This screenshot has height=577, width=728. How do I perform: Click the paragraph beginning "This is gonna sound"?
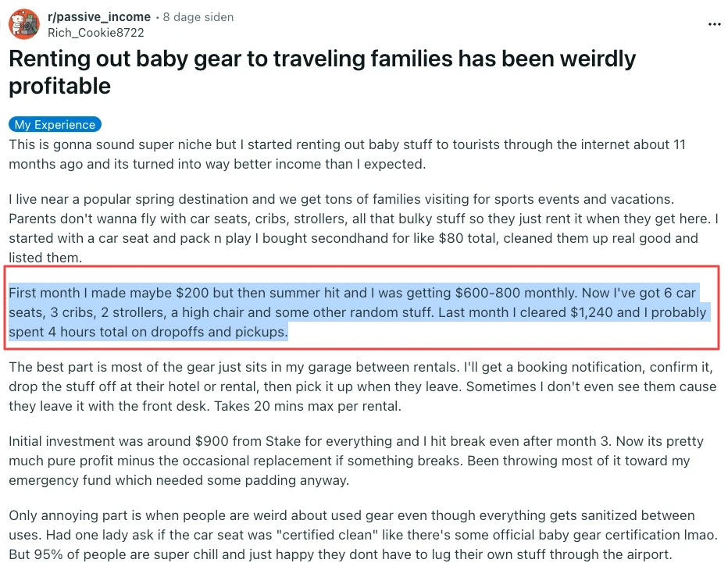347,155
